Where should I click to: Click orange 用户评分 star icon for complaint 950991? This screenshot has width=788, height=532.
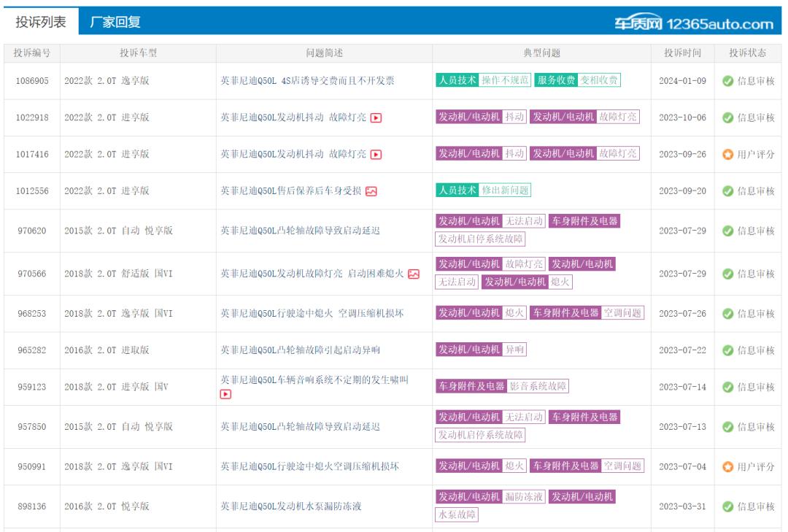(x=727, y=466)
